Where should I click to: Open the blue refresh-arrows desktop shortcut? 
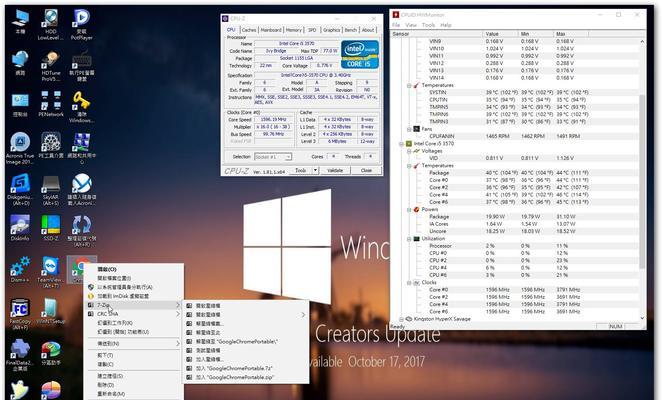coord(81,231)
